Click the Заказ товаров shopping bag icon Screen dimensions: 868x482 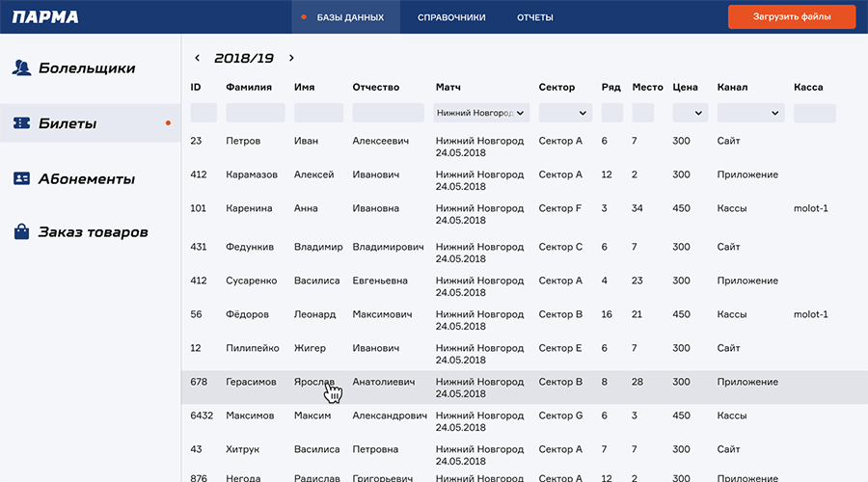pyautogui.click(x=21, y=232)
